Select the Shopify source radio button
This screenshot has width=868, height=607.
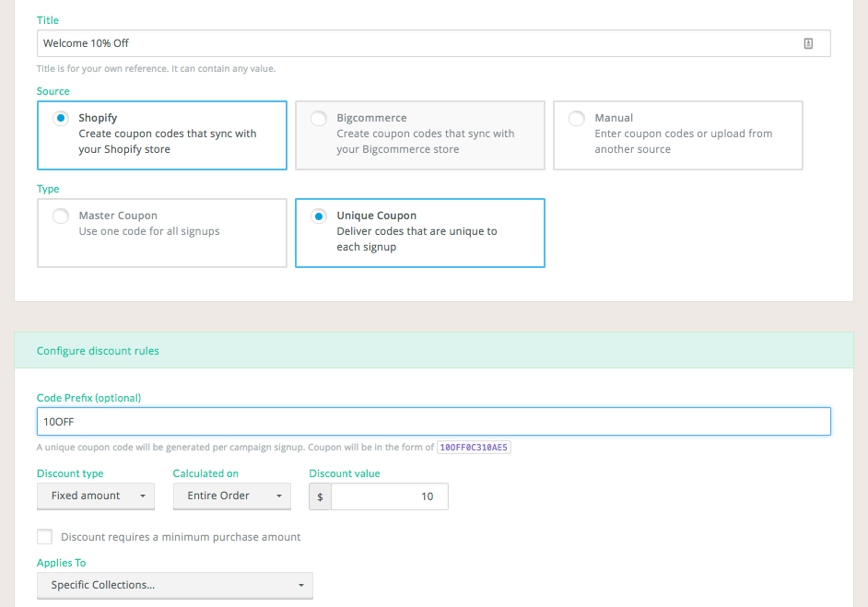pyautogui.click(x=61, y=118)
